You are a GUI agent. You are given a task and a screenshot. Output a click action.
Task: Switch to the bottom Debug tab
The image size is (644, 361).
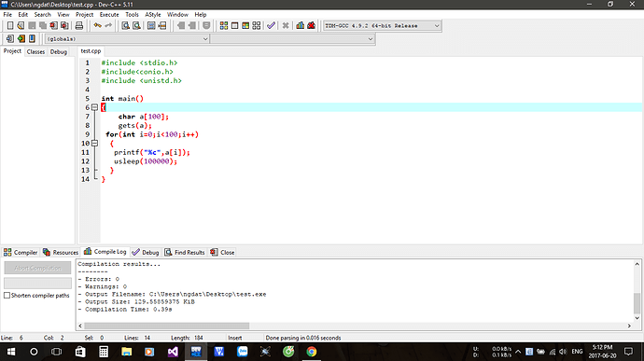point(146,252)
